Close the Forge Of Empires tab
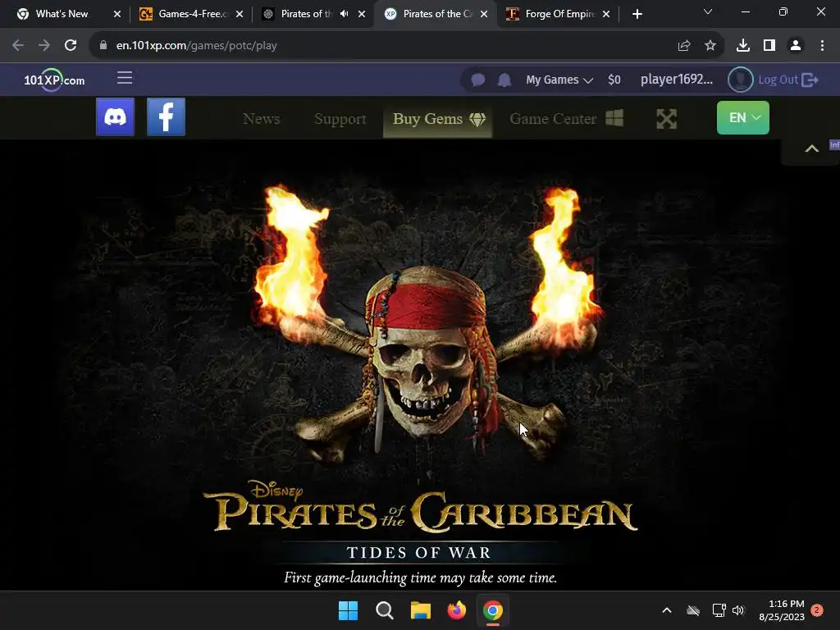This screenshot has width=840, height=630. click(x=606, y=14)
